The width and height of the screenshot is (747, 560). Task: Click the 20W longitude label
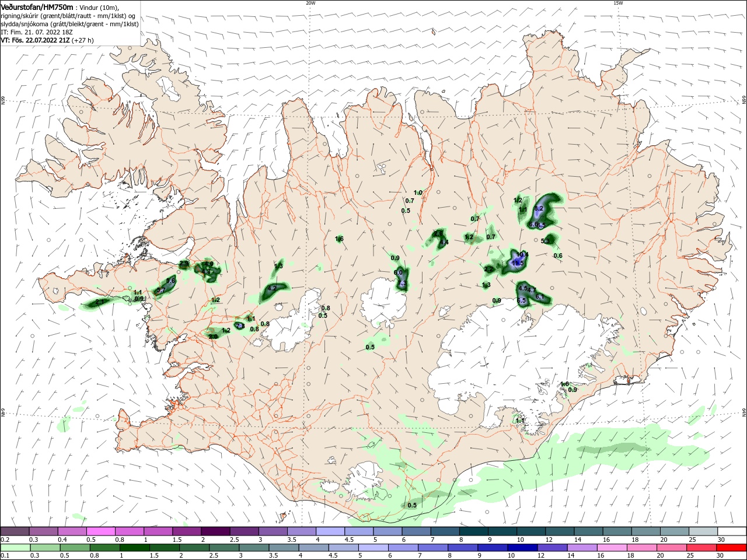pos(310,3)
